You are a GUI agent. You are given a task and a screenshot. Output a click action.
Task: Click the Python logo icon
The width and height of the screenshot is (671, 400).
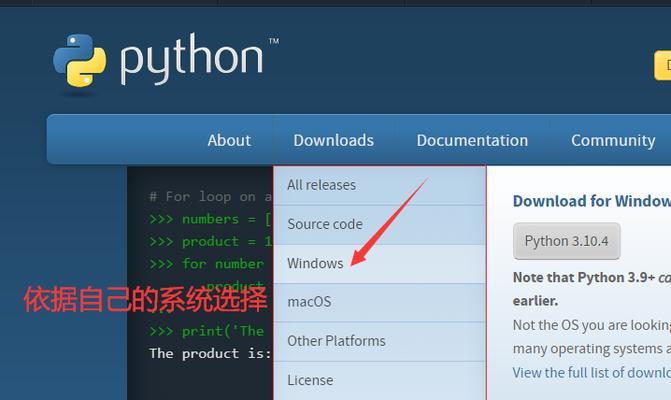pyautogui.click(x=80, y=61)
